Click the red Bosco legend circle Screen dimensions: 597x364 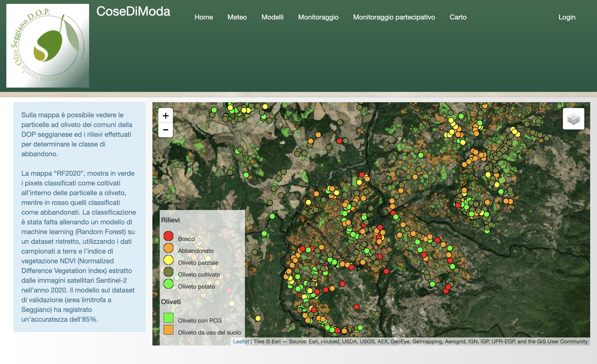168,236
